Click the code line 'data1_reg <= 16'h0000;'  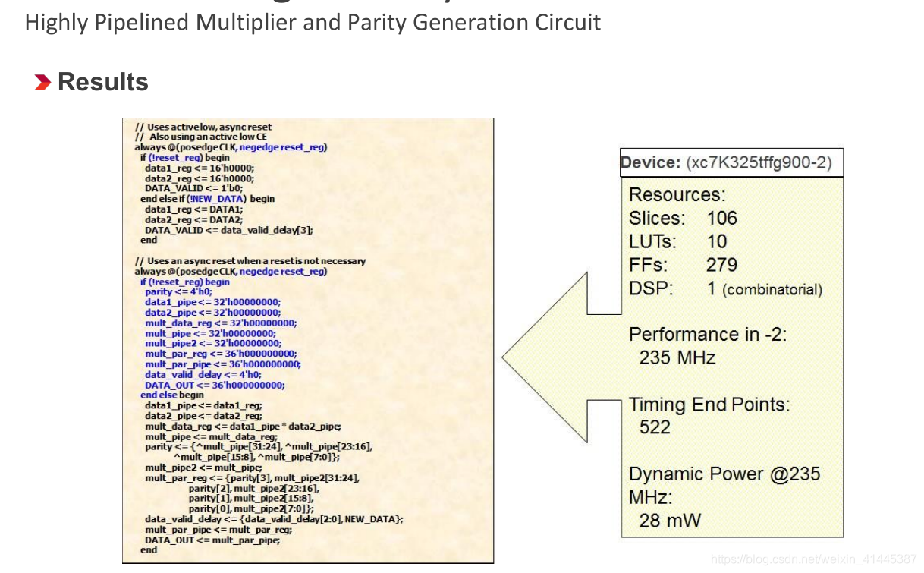coord(200,168)
